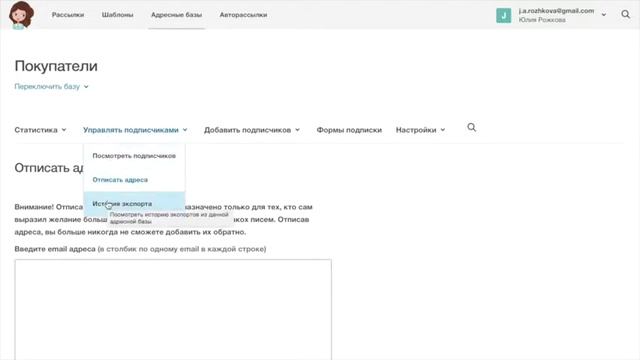Choose История экспорта menu item
This screenshot has height=360, width=640.
pos(134,203)
